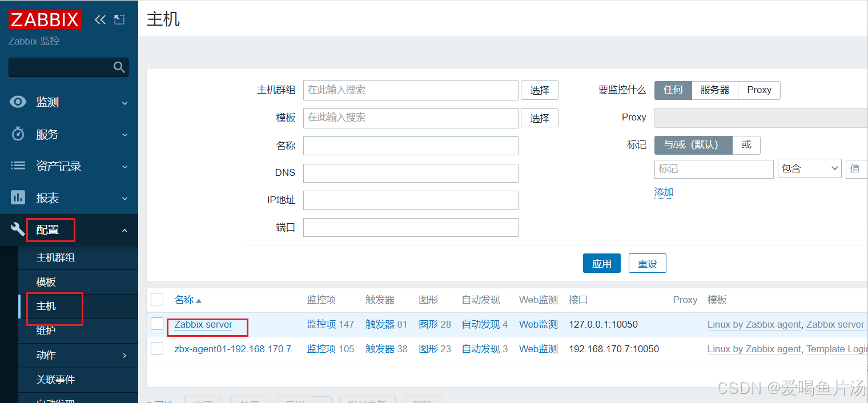Click the list icon beside 资产记录
The height and width of the screenshot is (403, 868).
coord(18,166)
